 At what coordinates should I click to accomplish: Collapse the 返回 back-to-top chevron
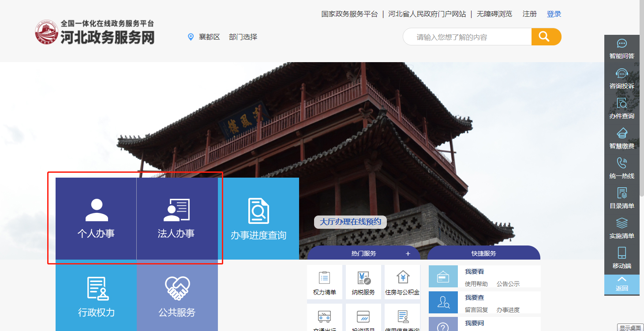pyautogui.click(x=622, y=284)
